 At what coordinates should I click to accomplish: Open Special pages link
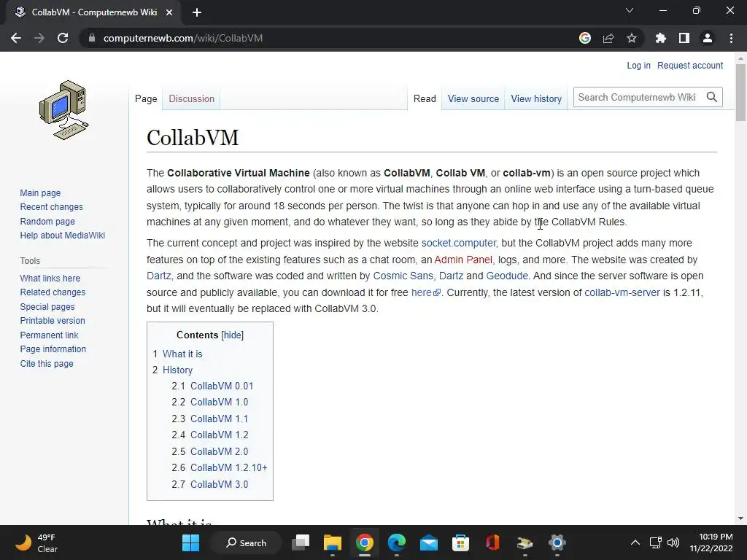47,307
